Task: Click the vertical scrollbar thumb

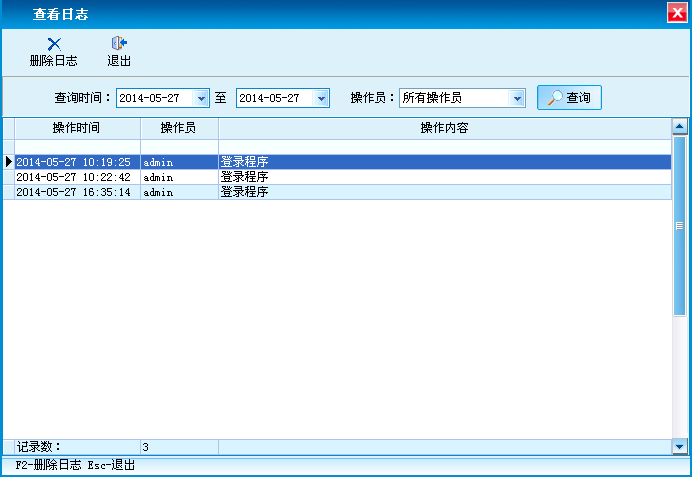Action: 680,226
